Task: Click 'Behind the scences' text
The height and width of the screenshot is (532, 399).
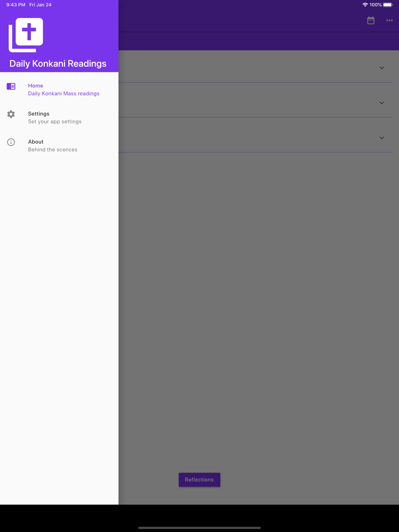Action: (x=53, y=150)
